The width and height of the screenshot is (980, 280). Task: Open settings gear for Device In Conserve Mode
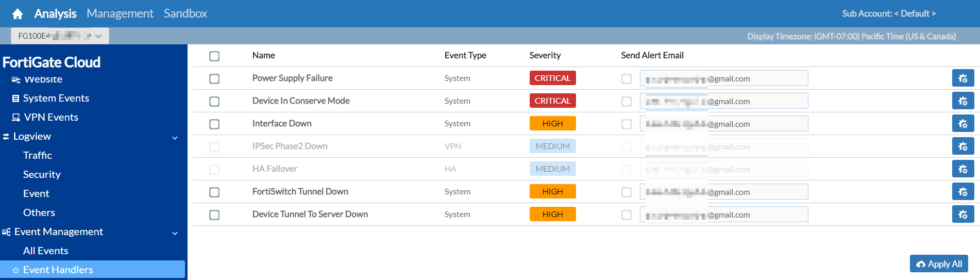[963, 101]
